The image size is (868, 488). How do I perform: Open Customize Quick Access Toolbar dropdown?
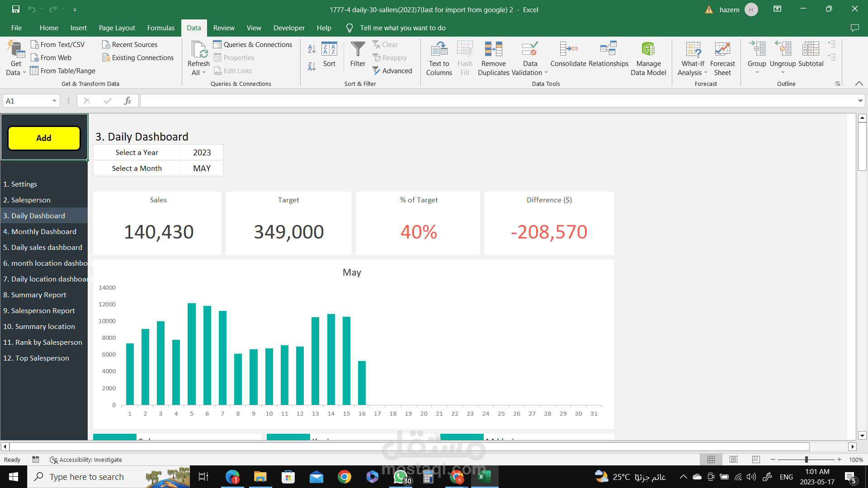(x=75, y=9)
